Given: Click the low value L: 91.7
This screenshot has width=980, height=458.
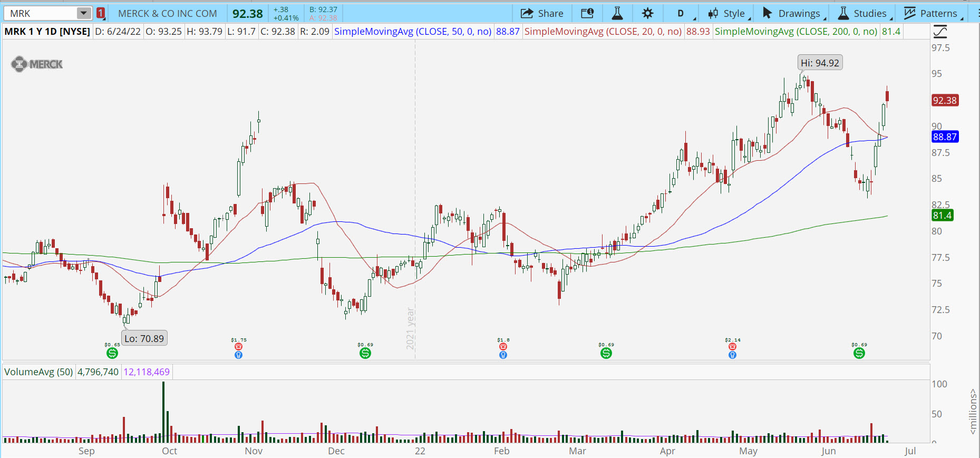Looking at the screenshot, I should [x=241, y=32].
